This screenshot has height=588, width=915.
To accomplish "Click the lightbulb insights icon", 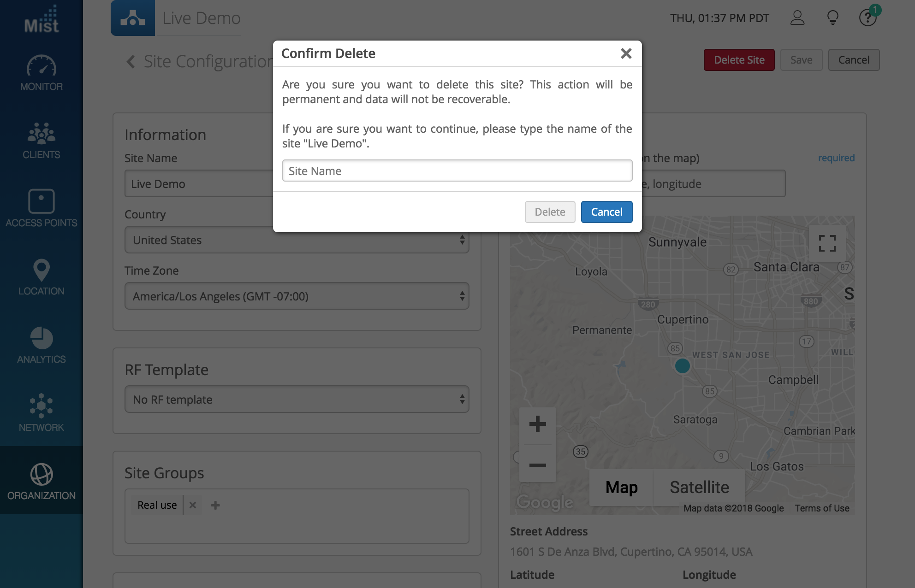I will [x=832, y=18].
